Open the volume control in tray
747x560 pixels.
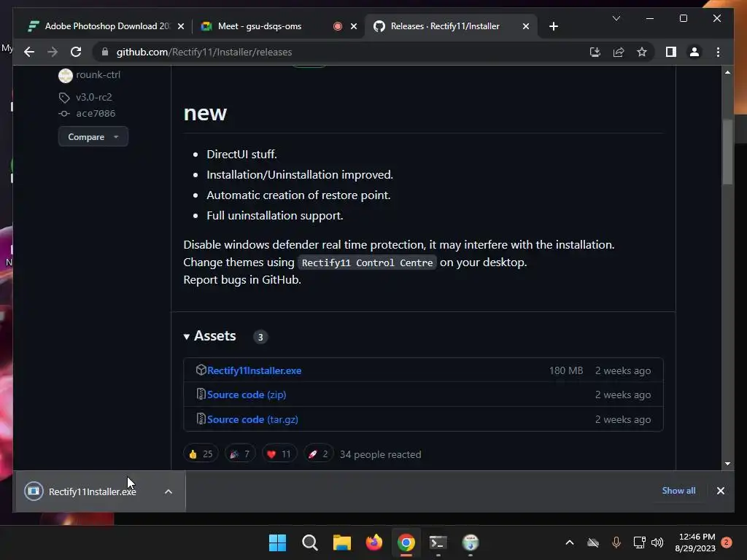coord(657,542)
